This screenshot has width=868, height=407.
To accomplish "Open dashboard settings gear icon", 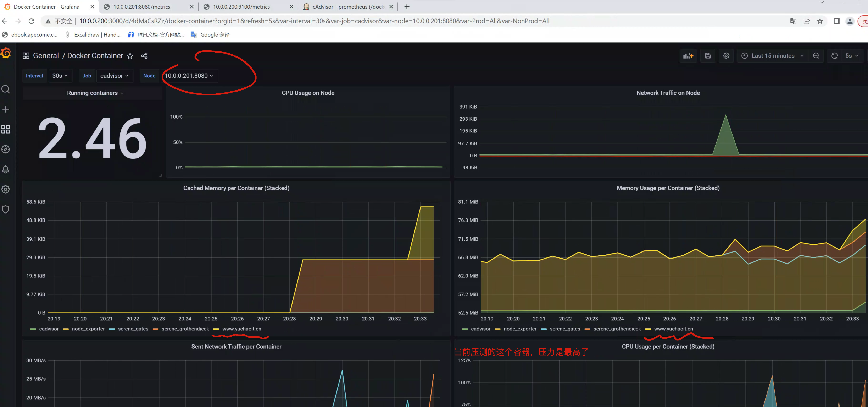I will click(726, 56).
